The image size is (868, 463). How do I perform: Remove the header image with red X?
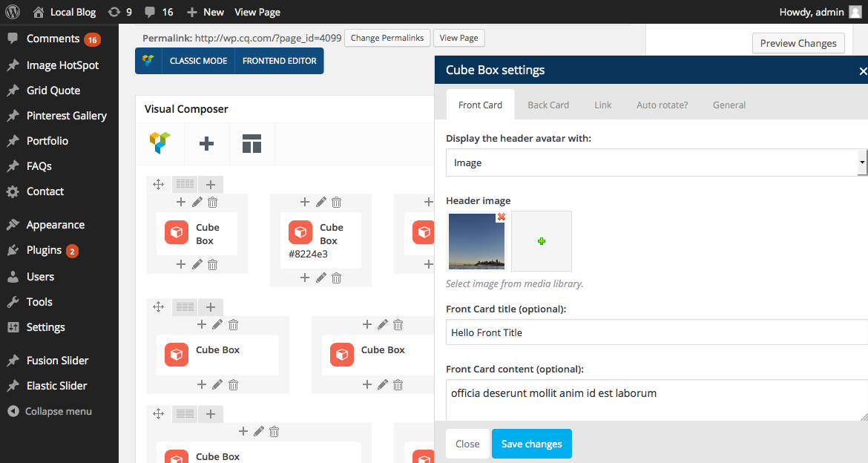pyautogui.click(x=501, y=217)
